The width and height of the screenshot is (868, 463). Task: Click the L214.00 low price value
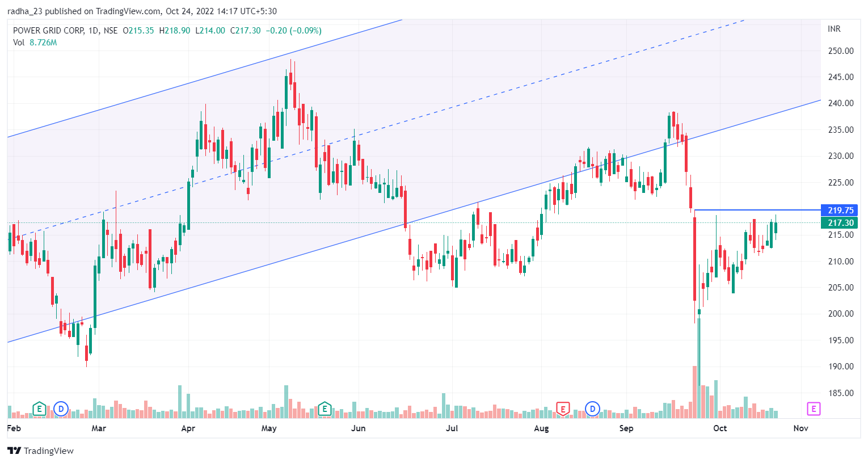click(x=210, y=31)
